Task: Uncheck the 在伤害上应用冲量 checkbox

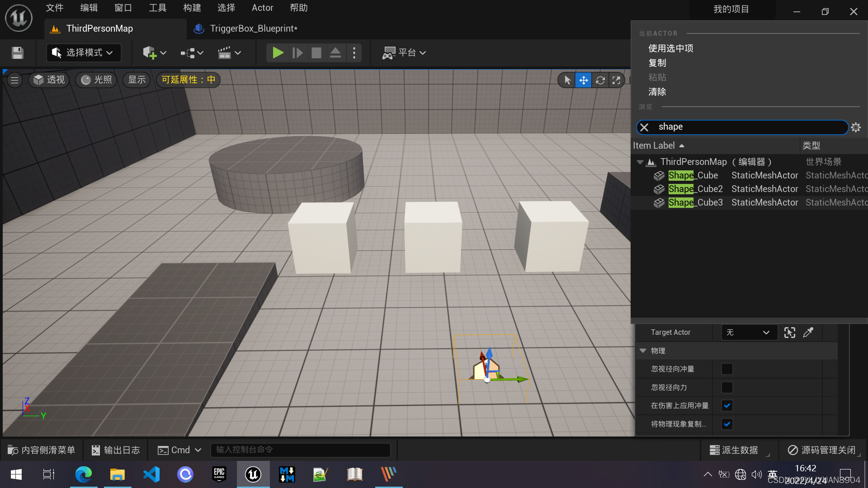Action: tap(727, 406)
